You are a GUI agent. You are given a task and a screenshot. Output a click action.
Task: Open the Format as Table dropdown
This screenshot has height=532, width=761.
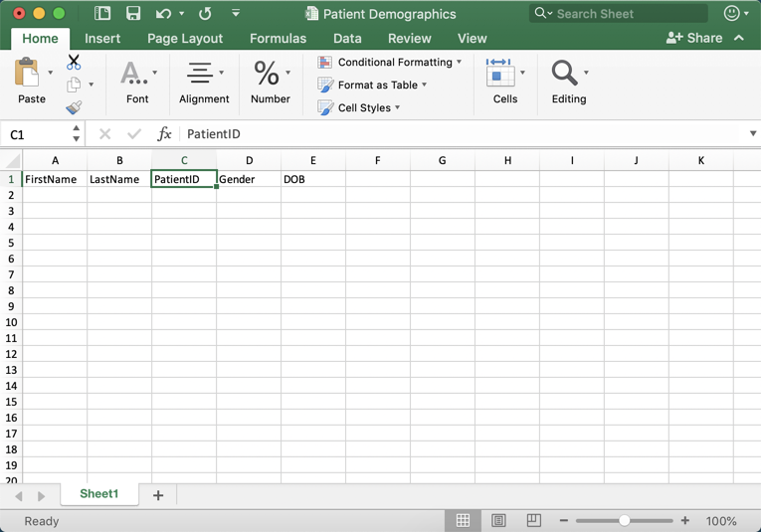(373, 85)
